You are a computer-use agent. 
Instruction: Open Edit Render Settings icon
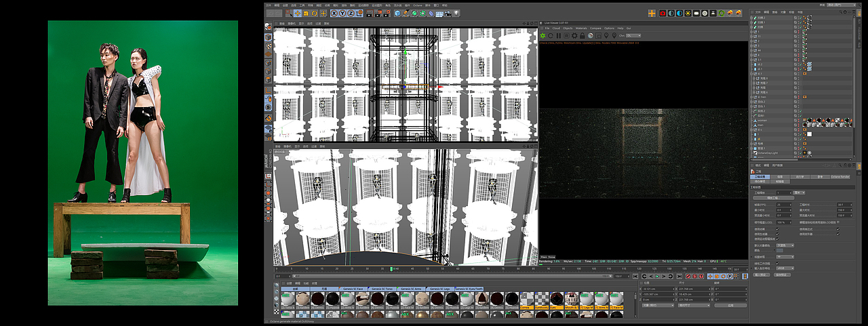tap(387, 13)
